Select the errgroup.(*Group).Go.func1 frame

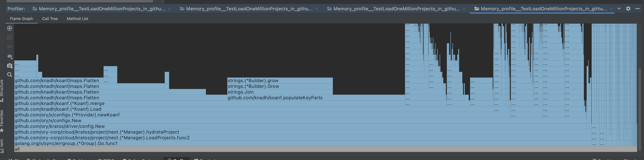pyautogui.click(x=303, y=143)
